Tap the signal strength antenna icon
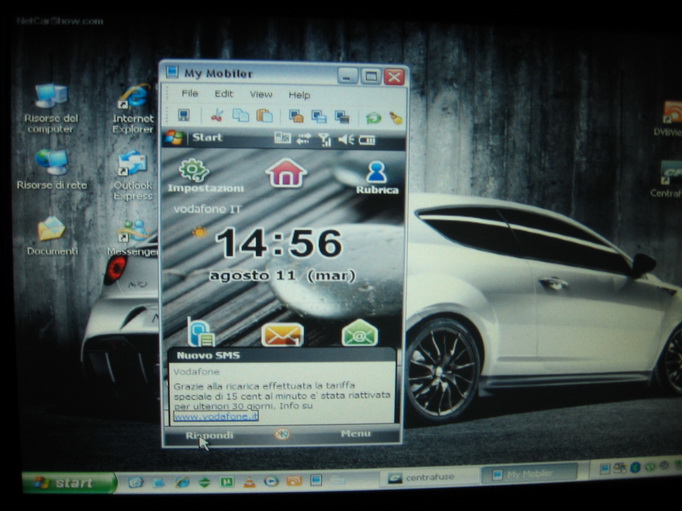 tap(324, 140)
